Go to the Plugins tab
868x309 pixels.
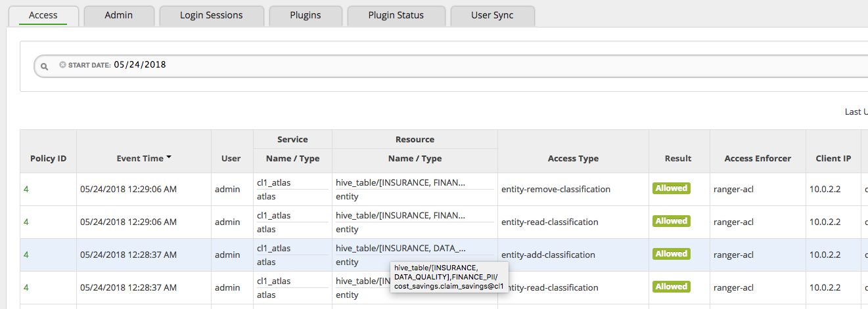(x=306, y=15)
